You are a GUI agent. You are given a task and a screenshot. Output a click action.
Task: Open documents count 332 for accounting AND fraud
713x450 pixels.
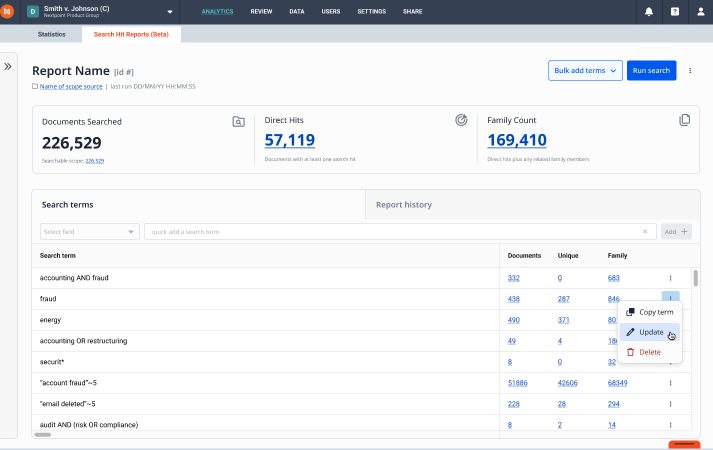[x=513, y=278]
